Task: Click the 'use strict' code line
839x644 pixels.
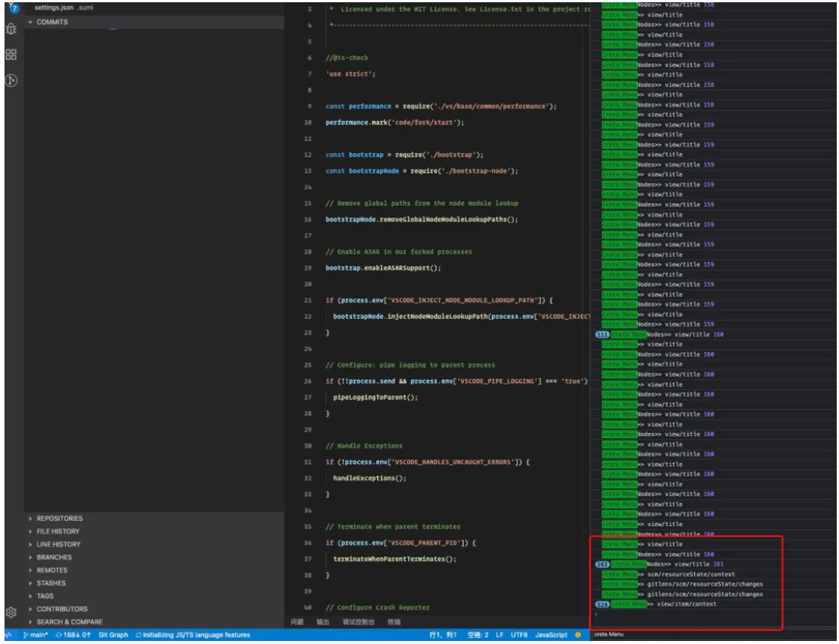Action: coord(350,74)
